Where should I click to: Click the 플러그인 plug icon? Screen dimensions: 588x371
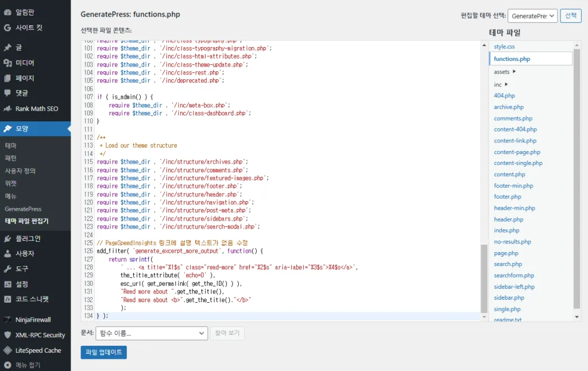[7, 238]
